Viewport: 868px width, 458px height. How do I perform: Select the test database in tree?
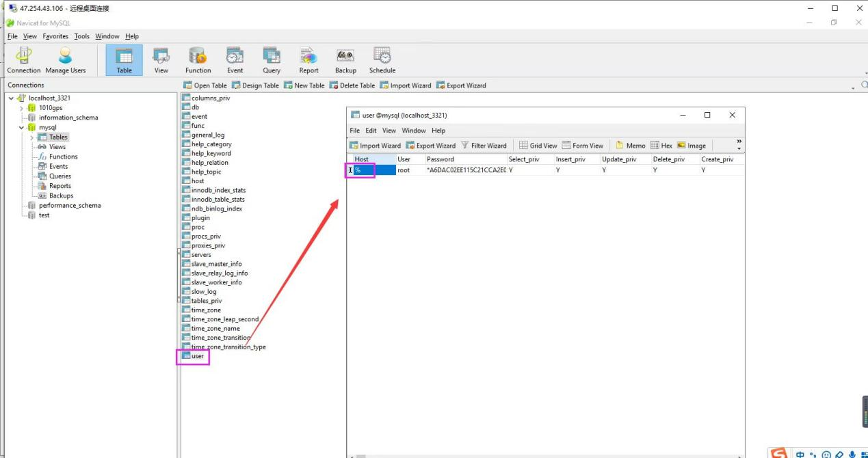tap(44, 215)
